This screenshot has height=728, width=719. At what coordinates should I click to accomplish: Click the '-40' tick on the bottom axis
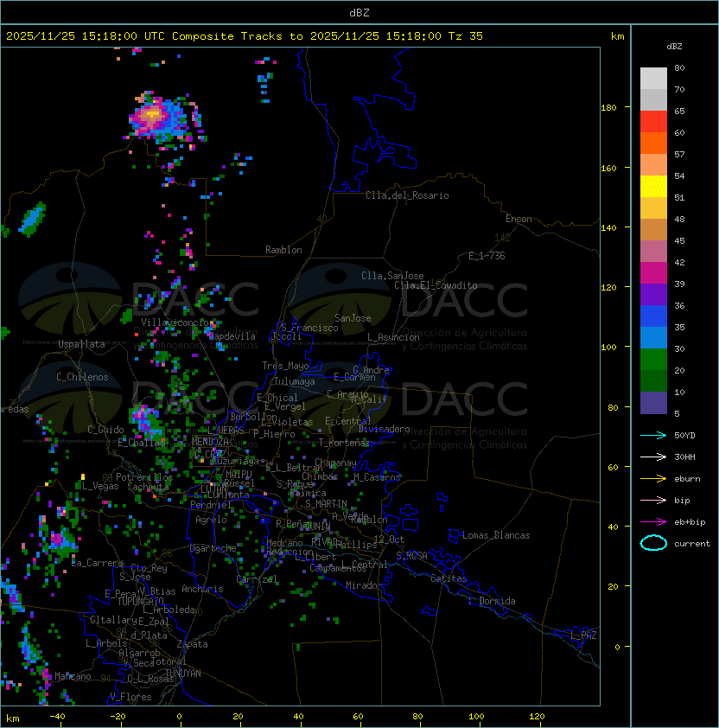pos(57,717)
